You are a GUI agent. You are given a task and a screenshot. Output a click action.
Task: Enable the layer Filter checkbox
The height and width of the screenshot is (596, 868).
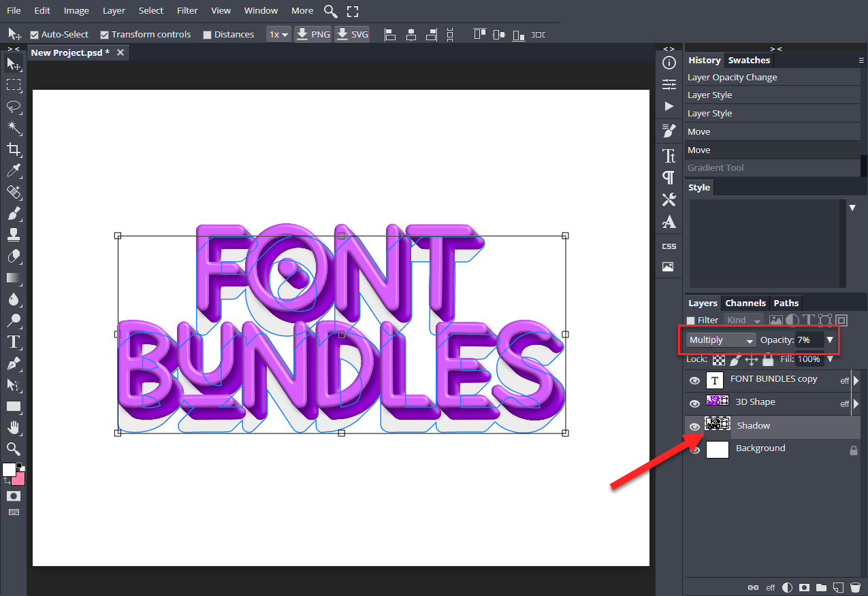[691, 320]
